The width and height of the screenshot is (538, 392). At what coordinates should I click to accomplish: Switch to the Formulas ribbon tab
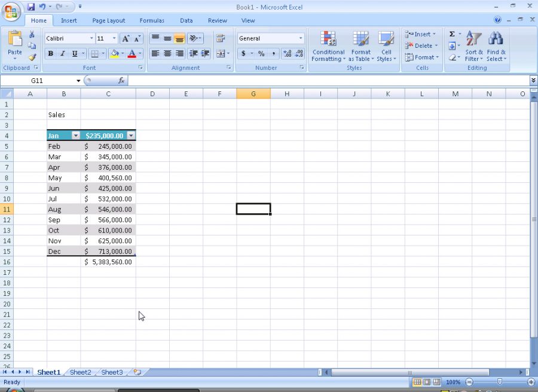(x=152, y=20)
